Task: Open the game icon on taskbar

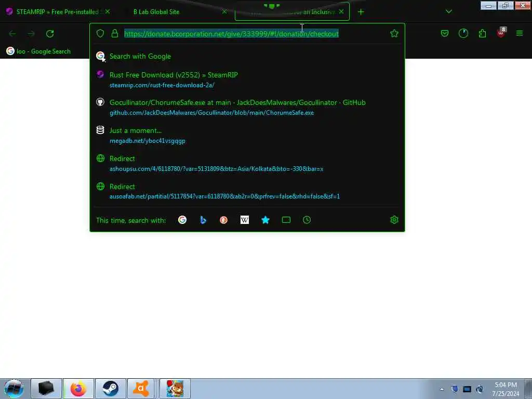Action: click(175, 389)
